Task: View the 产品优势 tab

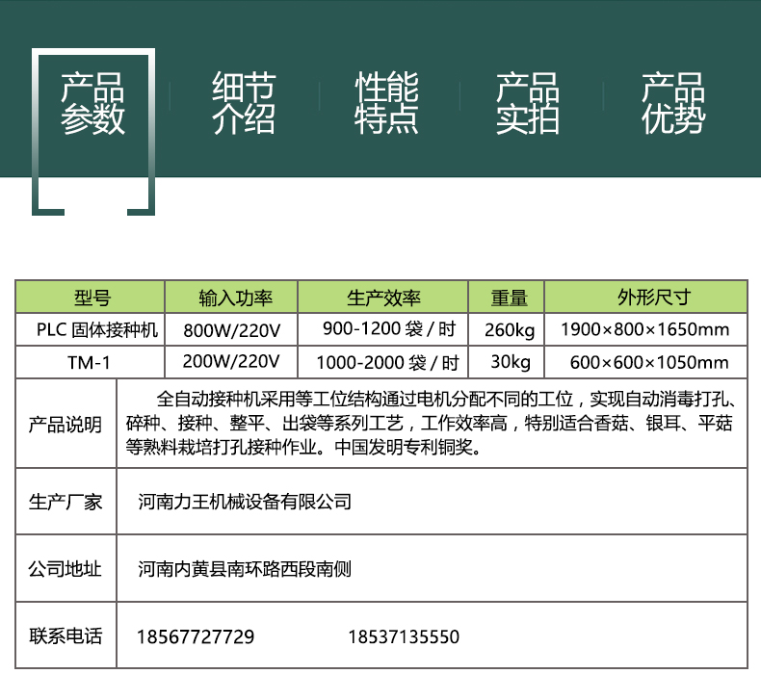Action: 673,103
